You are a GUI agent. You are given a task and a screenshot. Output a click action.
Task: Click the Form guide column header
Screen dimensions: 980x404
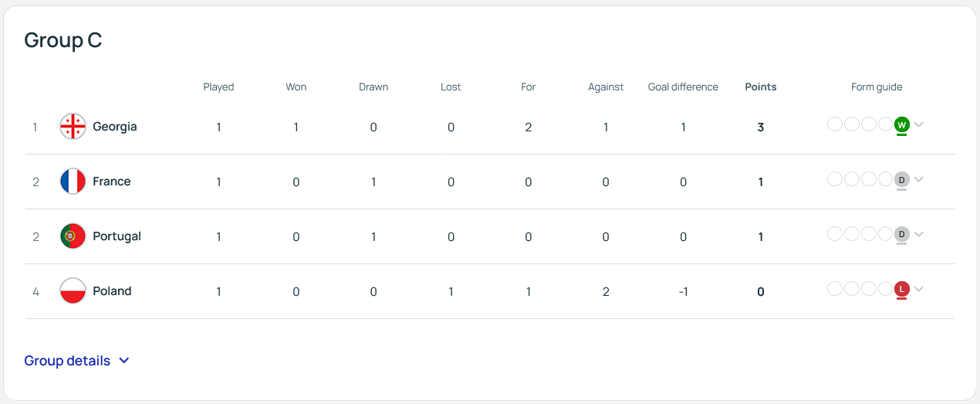877,87
